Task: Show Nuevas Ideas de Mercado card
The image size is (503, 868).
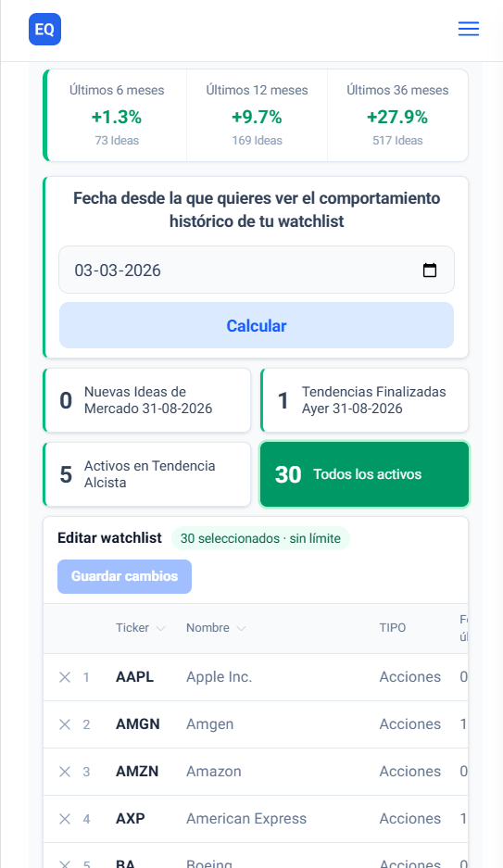Action: 146,400
